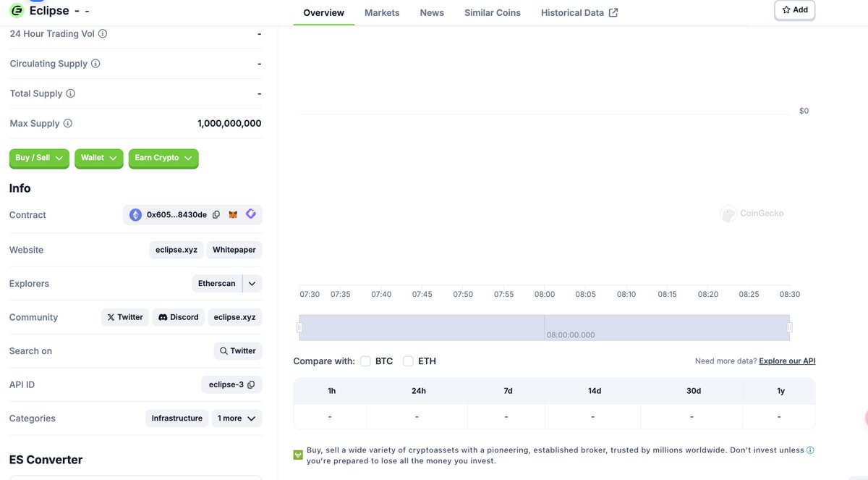Click the chart range slider left handle

coord(299,327)
